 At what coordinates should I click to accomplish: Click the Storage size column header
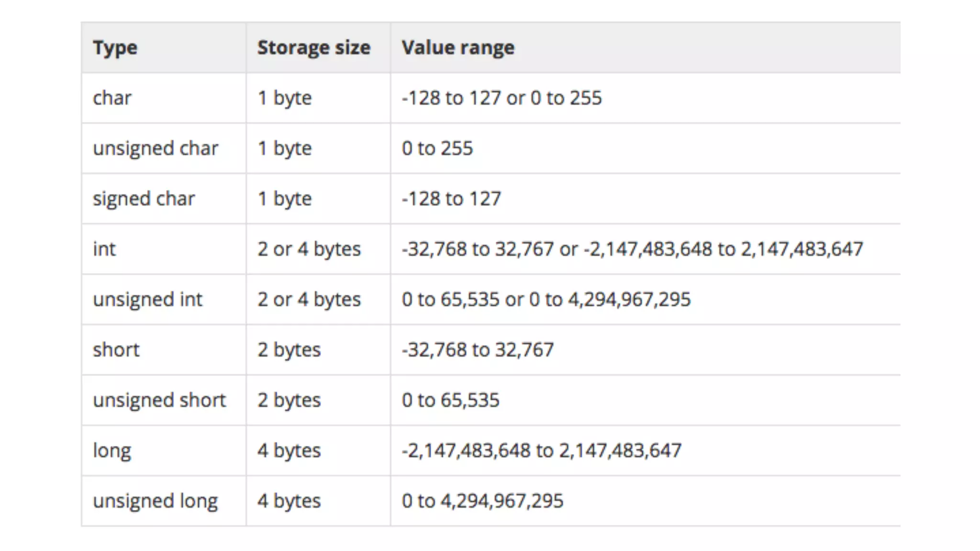(x=314, y=47)
